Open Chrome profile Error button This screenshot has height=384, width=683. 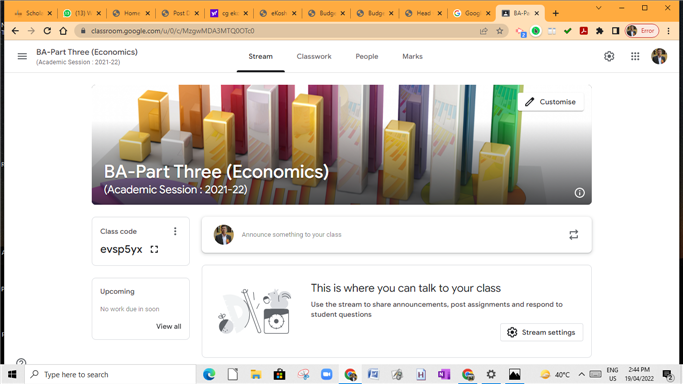point(642,31)
